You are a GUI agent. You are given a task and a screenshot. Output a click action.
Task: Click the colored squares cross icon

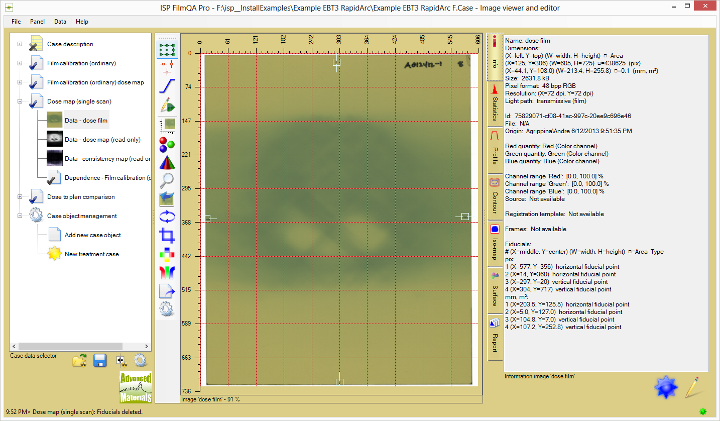[x=167, y=254]
